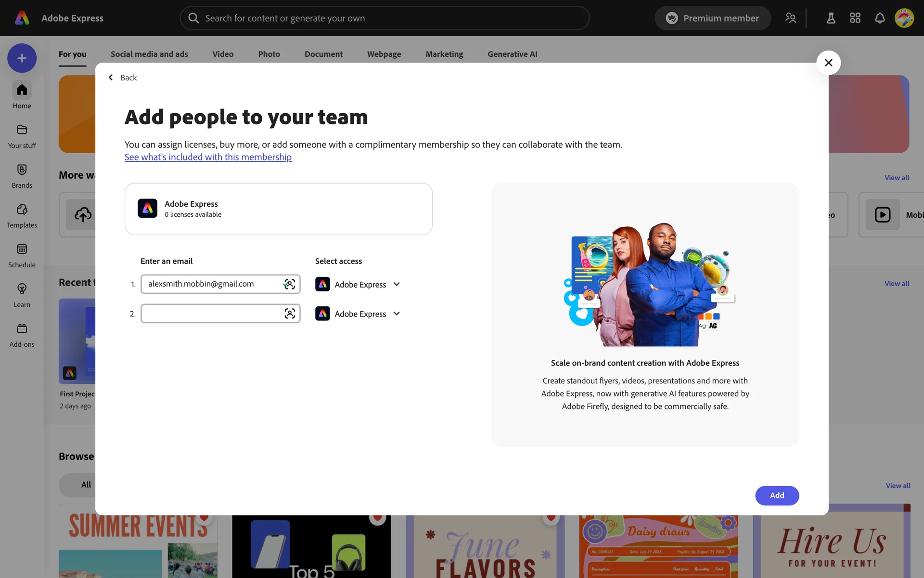Click the blue plus create button
This screenshot has height=578, width=924.
point(22,58)
